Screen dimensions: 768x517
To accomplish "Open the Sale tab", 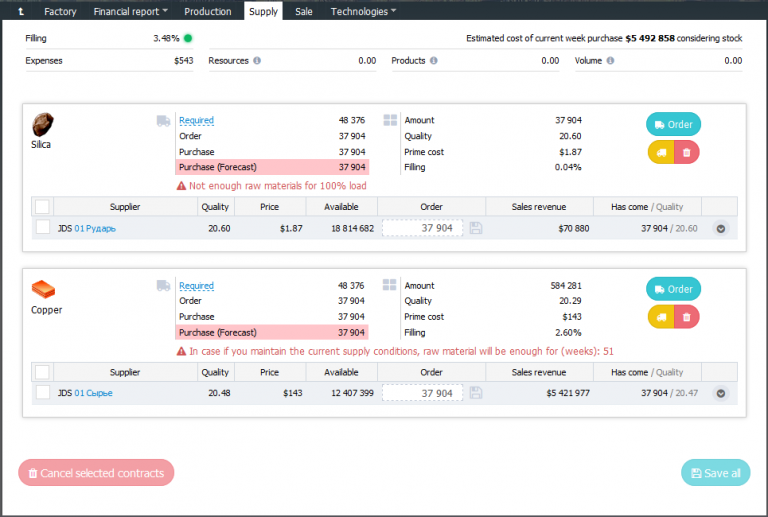I will coord(303,12).
